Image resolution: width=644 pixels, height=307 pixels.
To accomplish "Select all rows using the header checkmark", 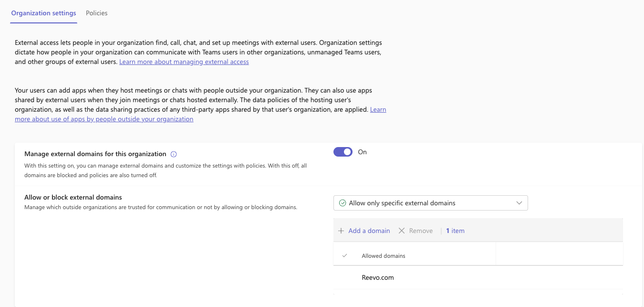I will pyautogui.click(x=344, y=256).
